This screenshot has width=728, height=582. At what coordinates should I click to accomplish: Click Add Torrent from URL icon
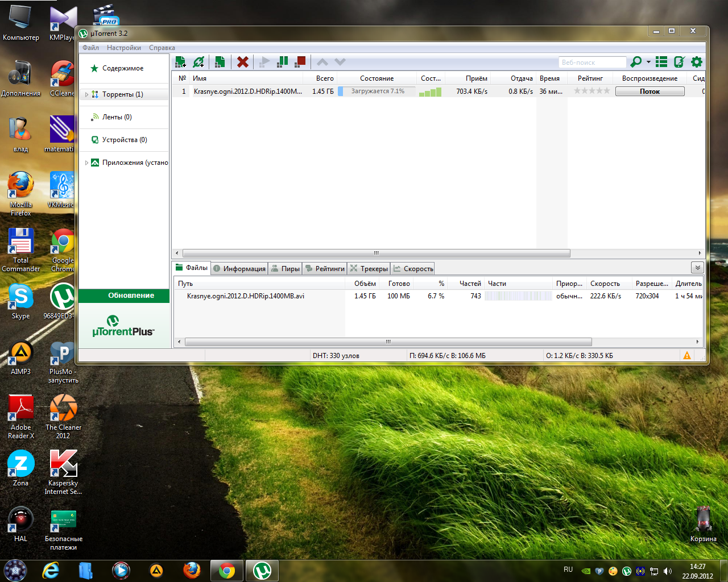pos(198,62)
